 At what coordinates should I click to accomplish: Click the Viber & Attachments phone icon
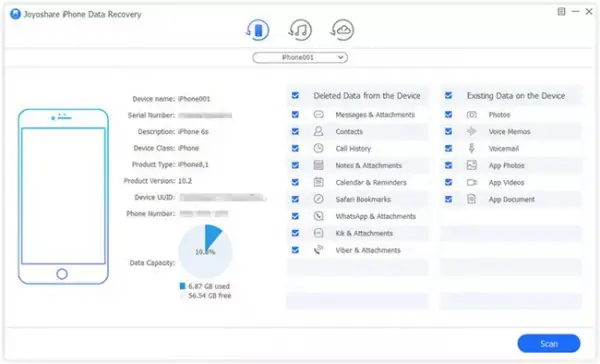[x=318, y=250]
